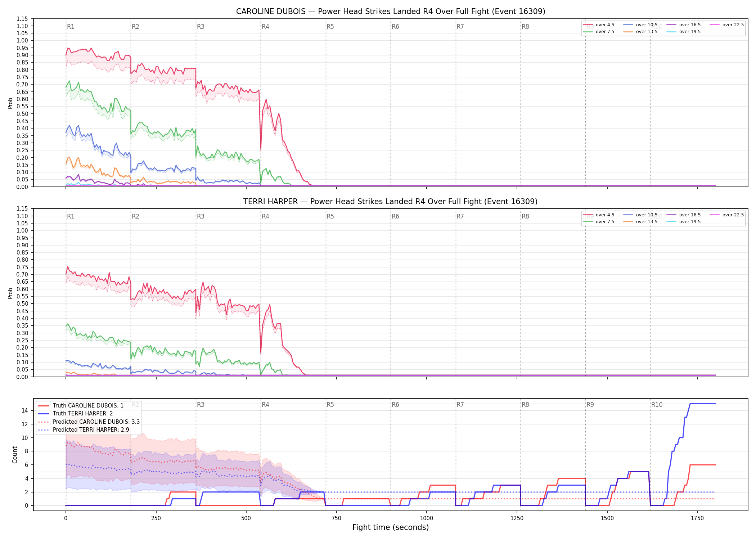Click the 1500 tick label on time axis
756x540 pixels.
[x=607, y=518]
